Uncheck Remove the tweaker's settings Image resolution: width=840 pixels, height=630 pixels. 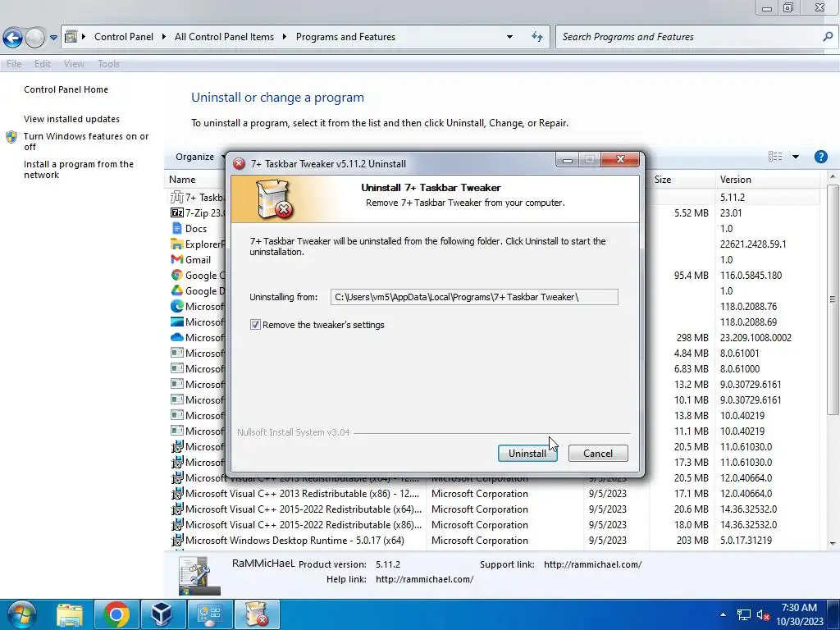point(256,325)
